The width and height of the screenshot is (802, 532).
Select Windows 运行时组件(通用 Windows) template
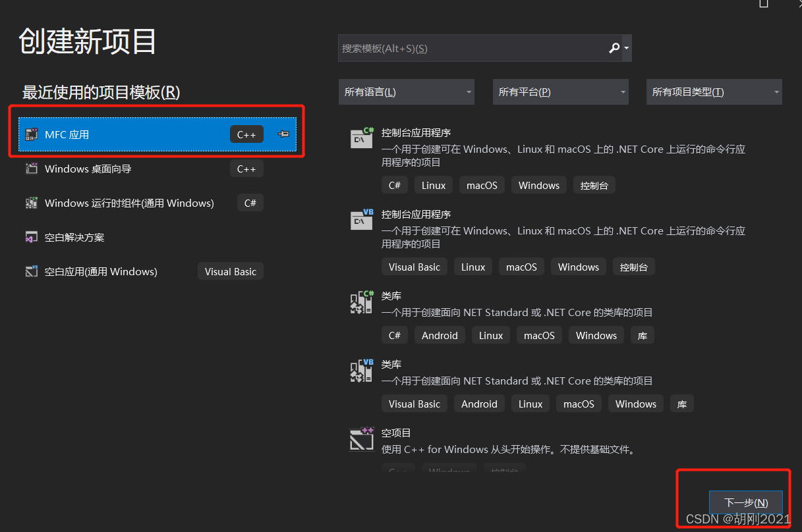158,203
